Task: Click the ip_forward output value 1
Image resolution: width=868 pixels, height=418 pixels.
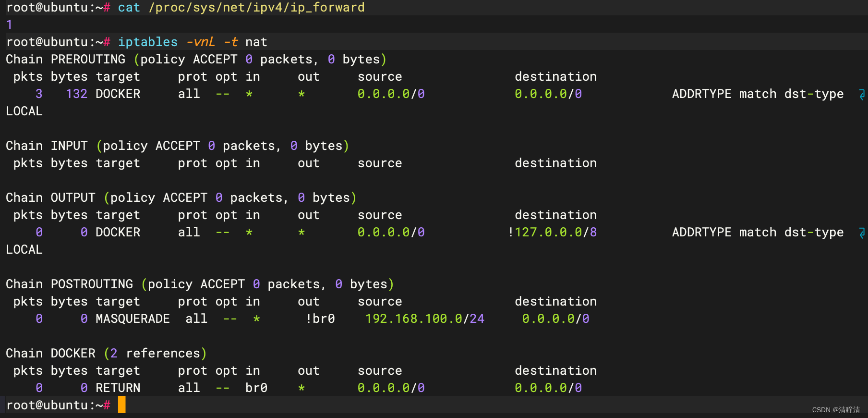Action: (9, 25)
